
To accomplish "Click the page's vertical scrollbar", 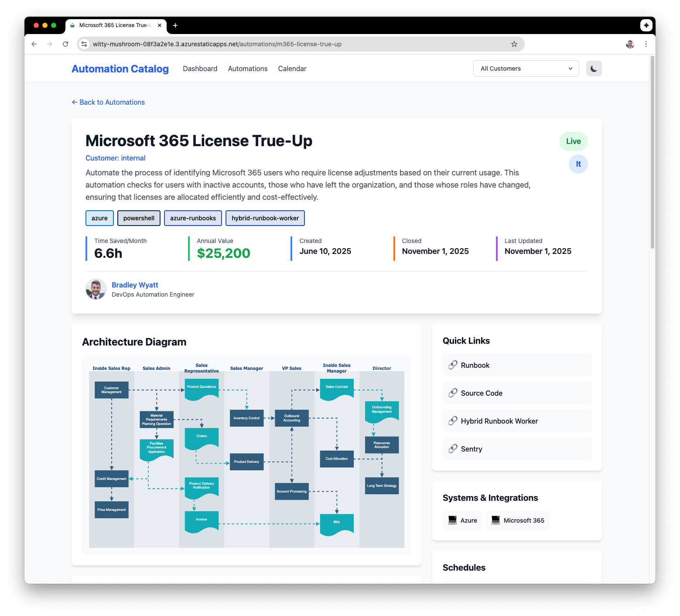I will [652, 153].
